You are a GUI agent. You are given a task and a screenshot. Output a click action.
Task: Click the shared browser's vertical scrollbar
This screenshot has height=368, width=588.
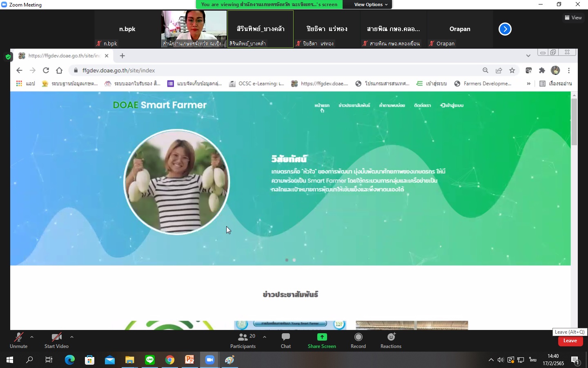(x=574, y=123)
